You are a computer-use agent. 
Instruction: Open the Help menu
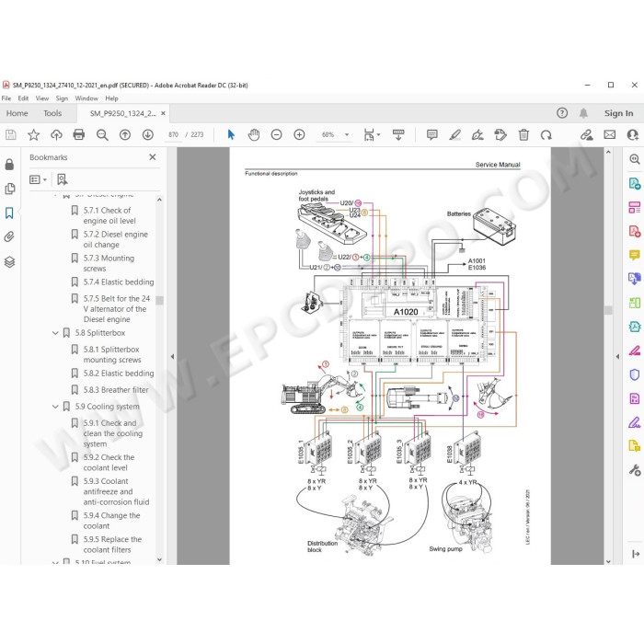coord(111,98)
